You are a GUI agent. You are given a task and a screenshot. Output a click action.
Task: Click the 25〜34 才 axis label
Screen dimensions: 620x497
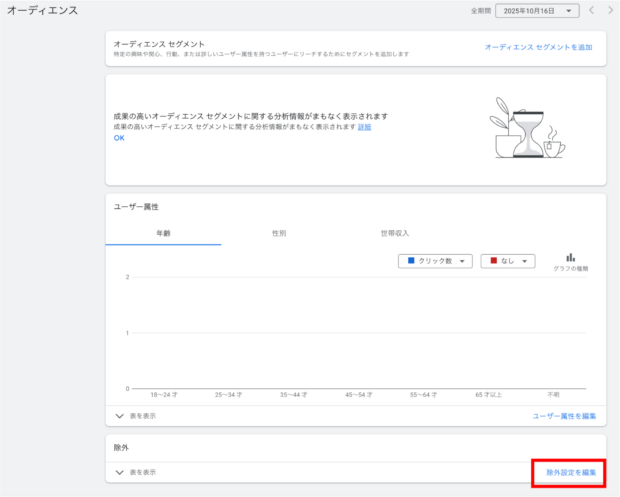tap(229, 395)
